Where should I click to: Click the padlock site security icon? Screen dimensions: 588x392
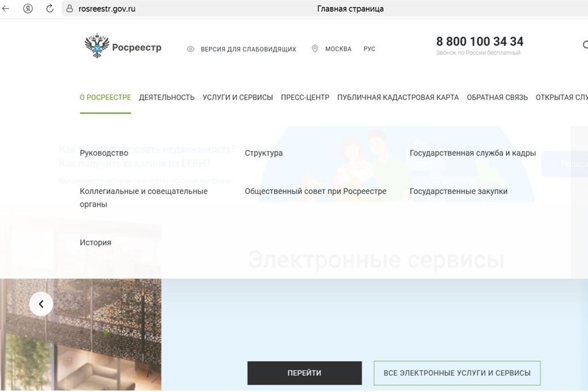tap(70, 9)
